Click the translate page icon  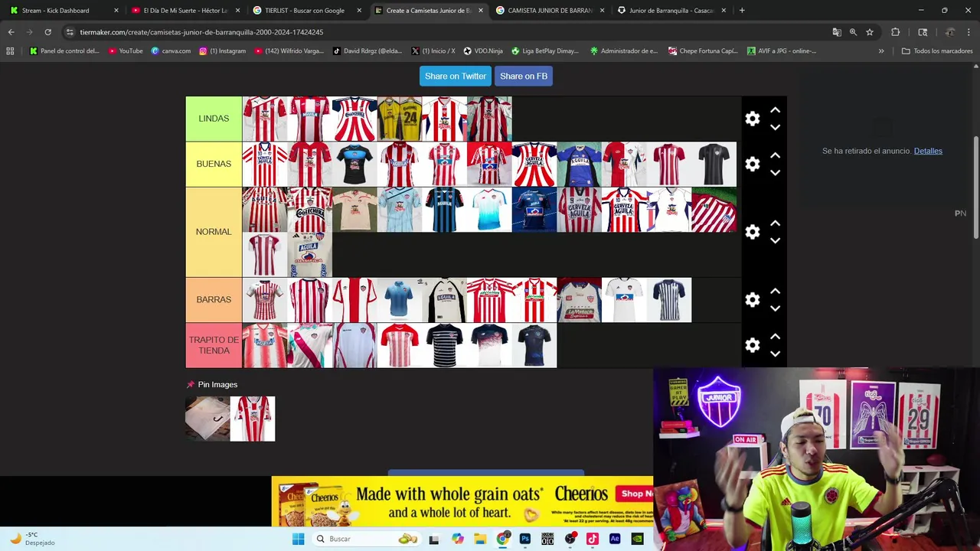pos(837,32)
